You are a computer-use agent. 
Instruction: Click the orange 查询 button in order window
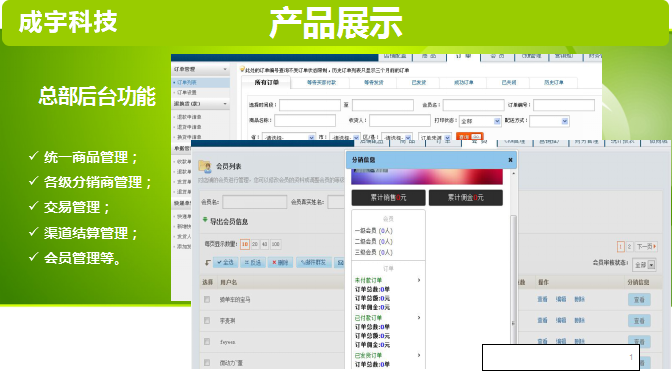470,137
